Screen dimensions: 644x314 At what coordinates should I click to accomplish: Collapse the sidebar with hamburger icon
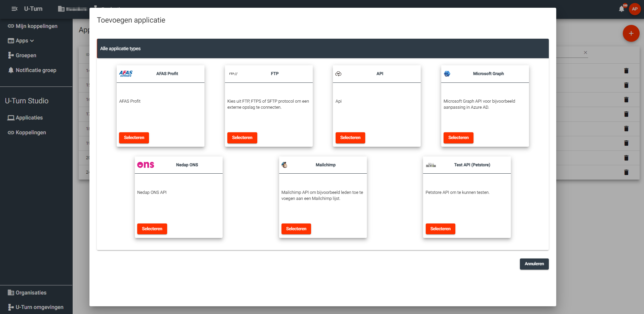click(x=14, y=9)
